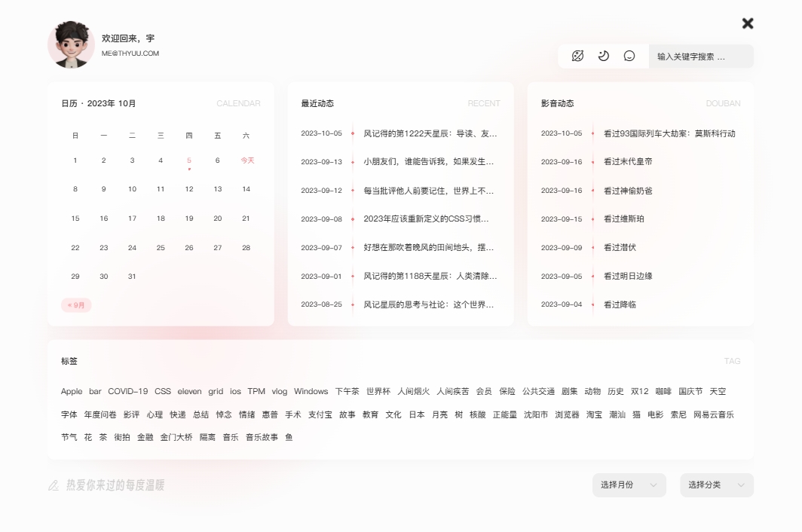Close the panel with the X icon
Screen dimensions: 802x532
(x=748, y=23)
